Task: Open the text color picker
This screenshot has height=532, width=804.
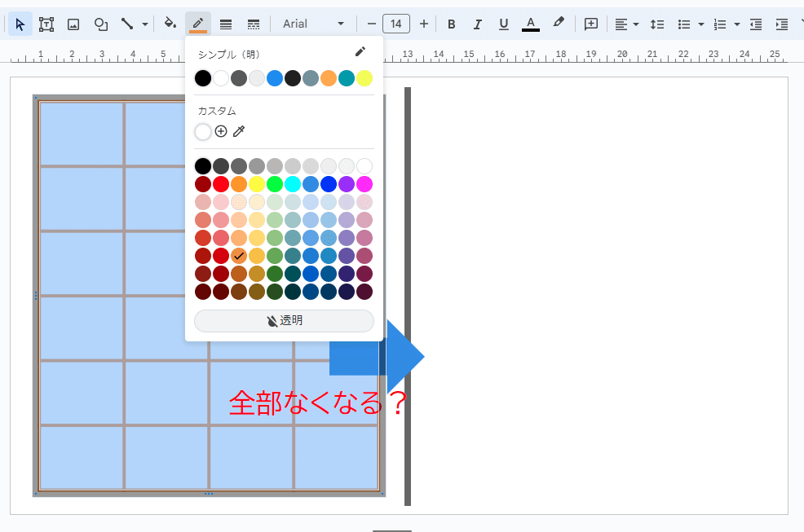Action: pyautogui.click(x=531, y=24)
